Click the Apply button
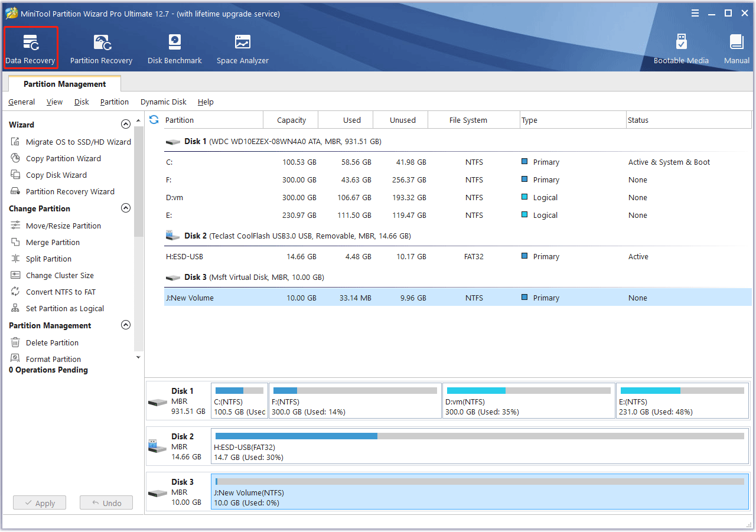Screen dimensions: 756x532 [x=39, y=503]
